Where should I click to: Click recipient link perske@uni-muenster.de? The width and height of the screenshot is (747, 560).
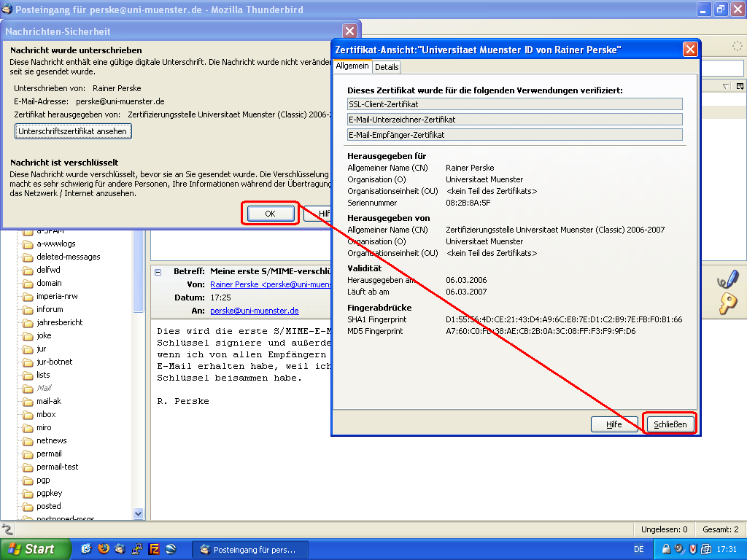(x=255, y=311)
